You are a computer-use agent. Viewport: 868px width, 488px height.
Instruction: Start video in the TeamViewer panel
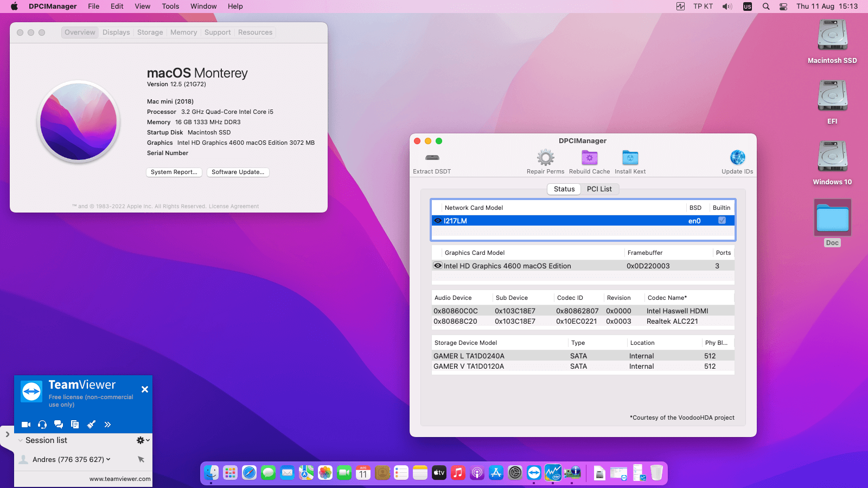point(26,425)
